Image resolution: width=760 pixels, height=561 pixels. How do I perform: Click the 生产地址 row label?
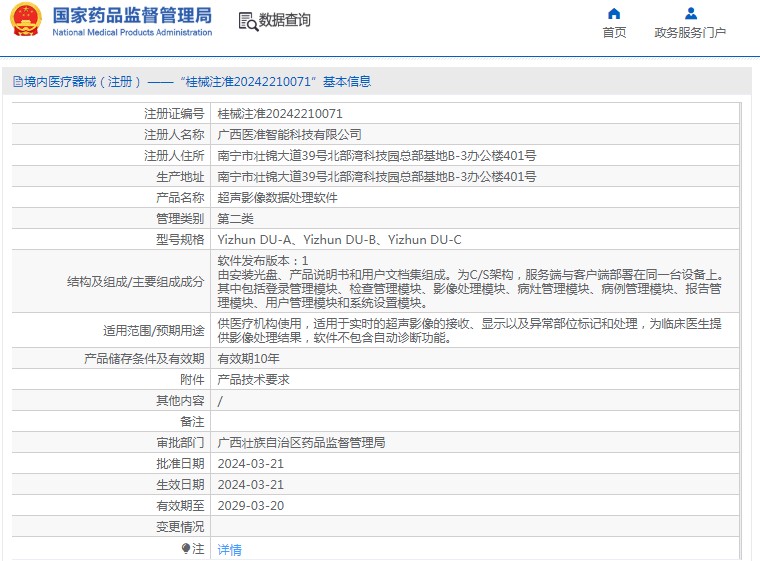pyautogui.click(x=180, y=176)
